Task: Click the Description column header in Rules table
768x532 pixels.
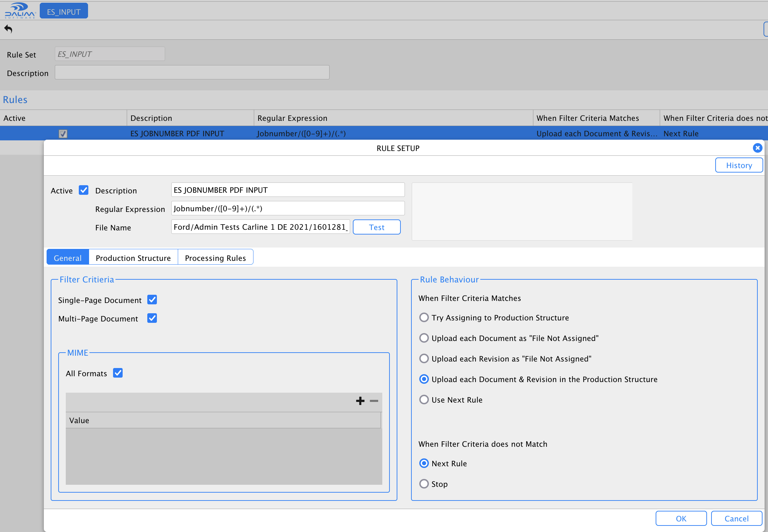Action: coord(190,118)
